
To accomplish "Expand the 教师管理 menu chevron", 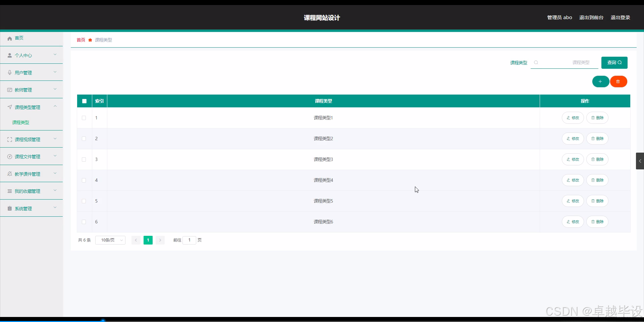I will pos(55,89).
